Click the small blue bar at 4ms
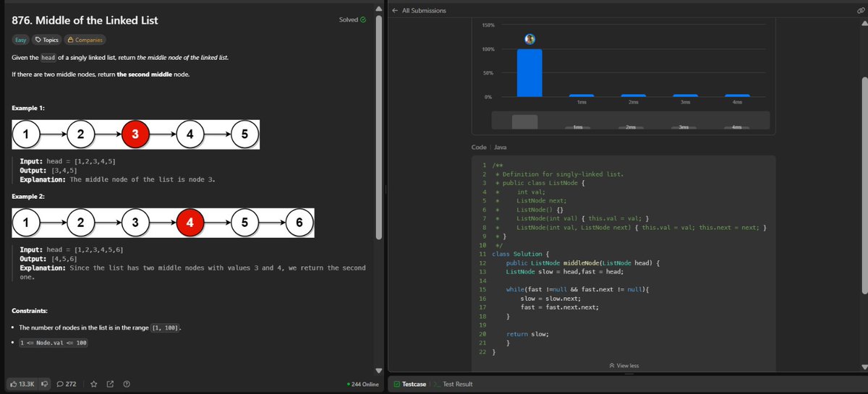868x394 pixels. (x=738, y=95)
